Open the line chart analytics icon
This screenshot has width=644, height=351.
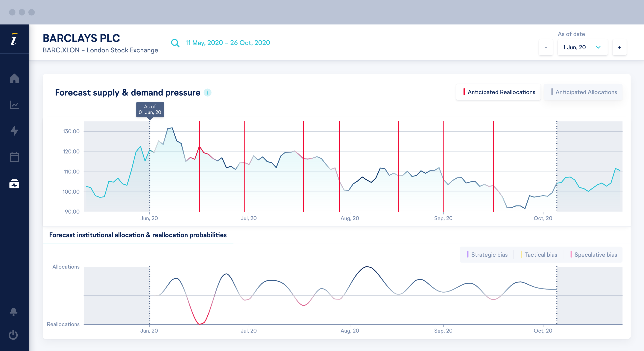(14, 105)
